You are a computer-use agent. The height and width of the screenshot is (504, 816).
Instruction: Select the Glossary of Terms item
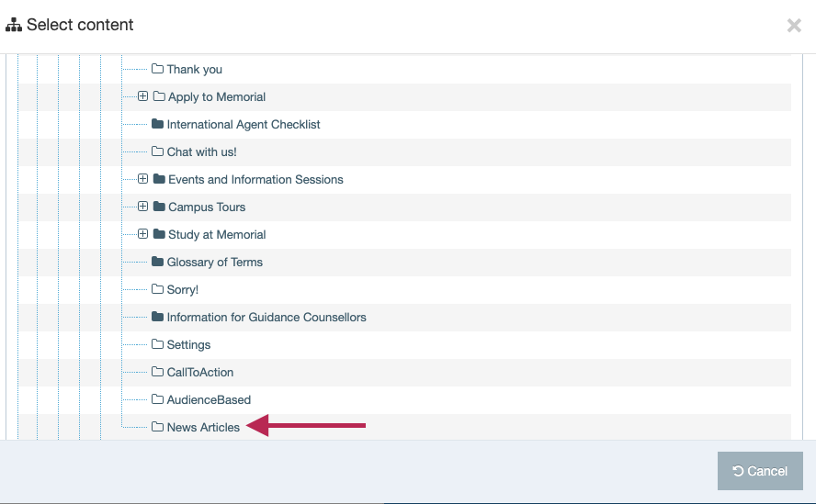coord(214,262)
